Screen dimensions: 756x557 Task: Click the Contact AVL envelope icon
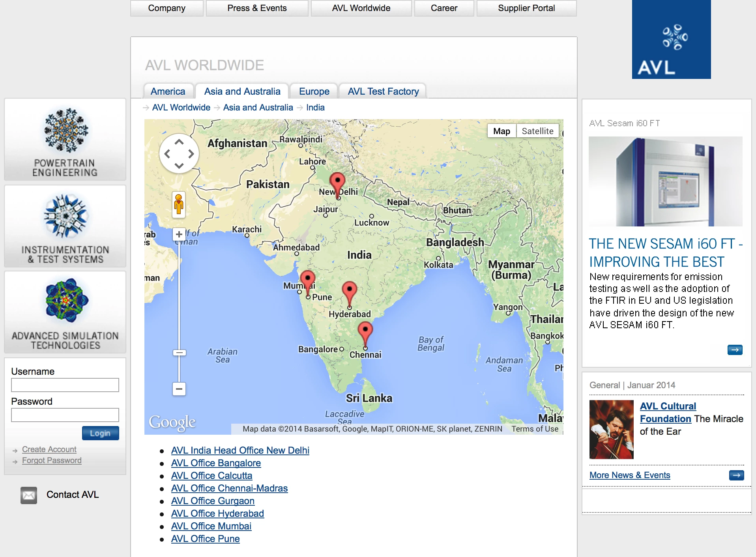pos(29,495)
